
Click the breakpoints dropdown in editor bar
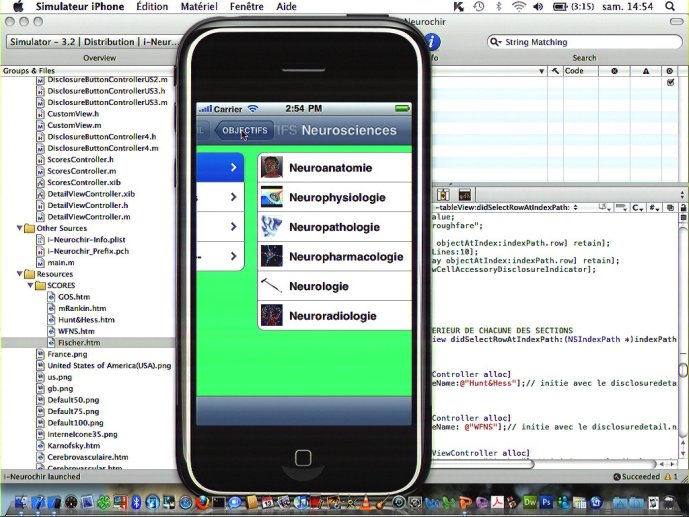(x=621, y=208)
